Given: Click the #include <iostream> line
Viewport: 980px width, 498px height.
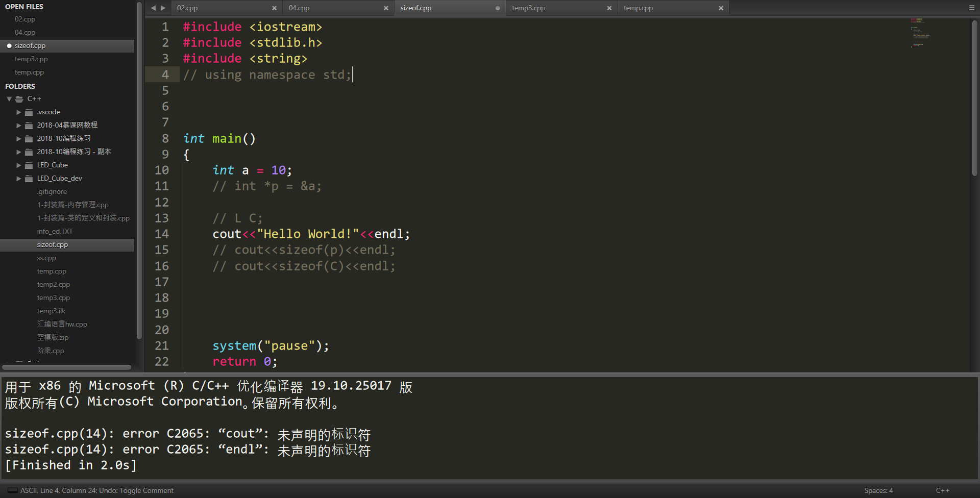Looking at the screenshot, I should (x=252, y=27).
